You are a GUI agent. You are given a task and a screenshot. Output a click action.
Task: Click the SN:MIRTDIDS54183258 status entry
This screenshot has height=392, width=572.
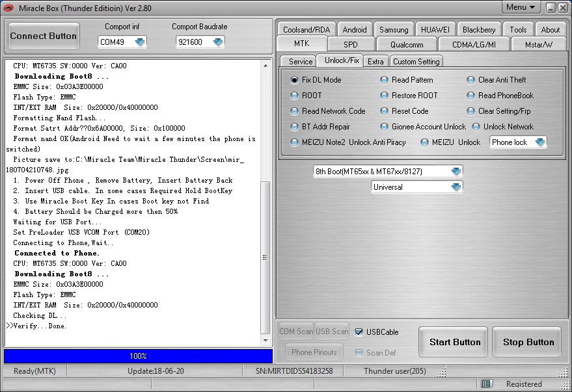(294, 371)
